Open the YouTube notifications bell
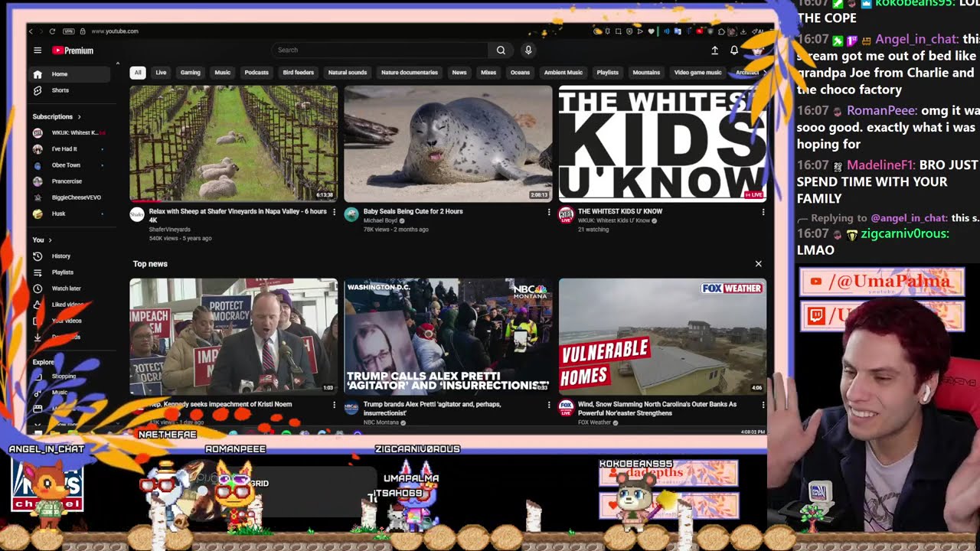The height and width of the screenshot is (551, 980). tap(733, 50)
